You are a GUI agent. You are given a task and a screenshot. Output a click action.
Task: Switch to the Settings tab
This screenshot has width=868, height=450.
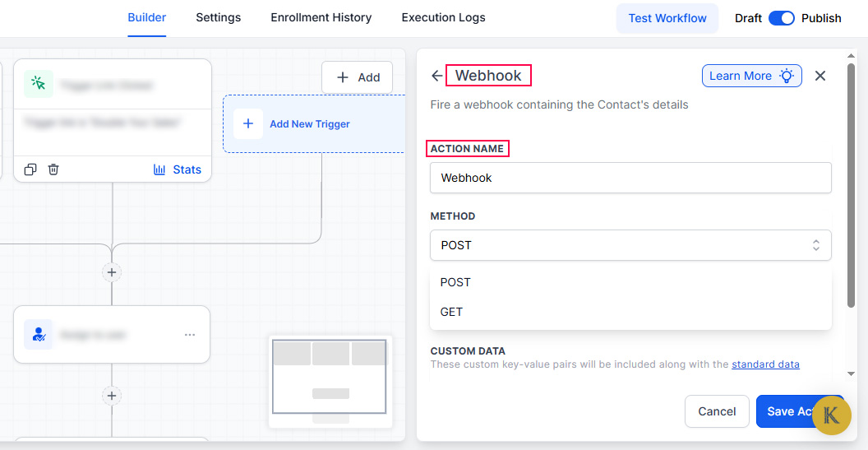pos(218,17)
